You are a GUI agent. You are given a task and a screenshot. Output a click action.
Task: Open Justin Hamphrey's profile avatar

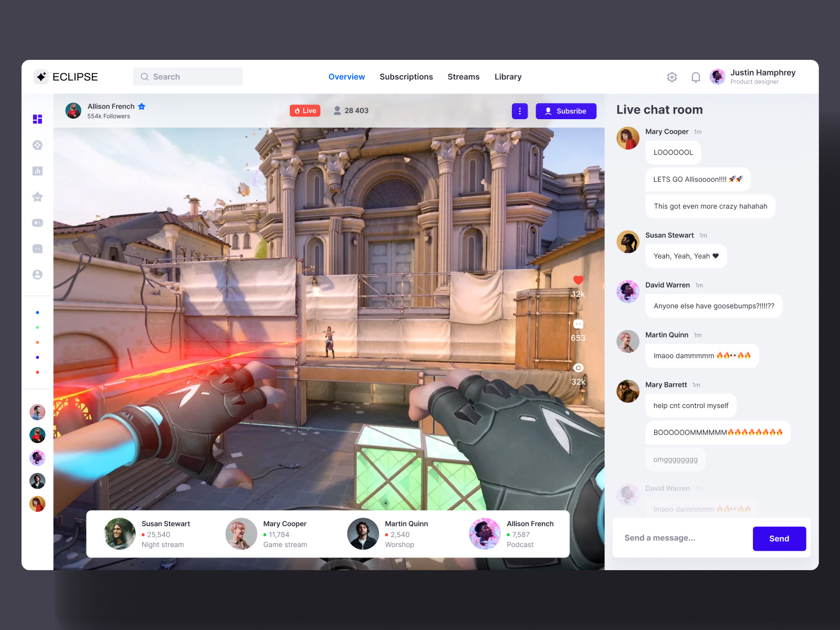717,77
